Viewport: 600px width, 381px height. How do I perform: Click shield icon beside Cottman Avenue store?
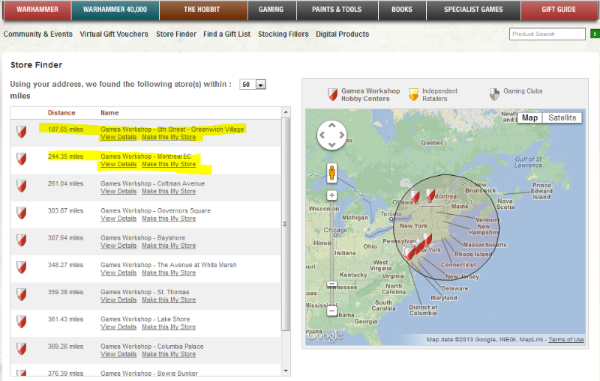tap(21, 186)
